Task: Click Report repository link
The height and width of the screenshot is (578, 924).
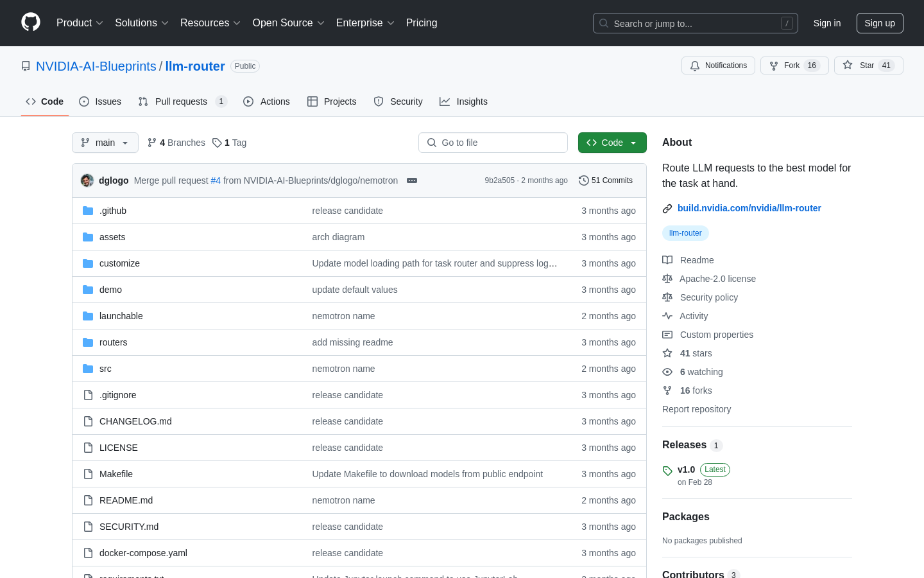Action: [x=696, y=409]
